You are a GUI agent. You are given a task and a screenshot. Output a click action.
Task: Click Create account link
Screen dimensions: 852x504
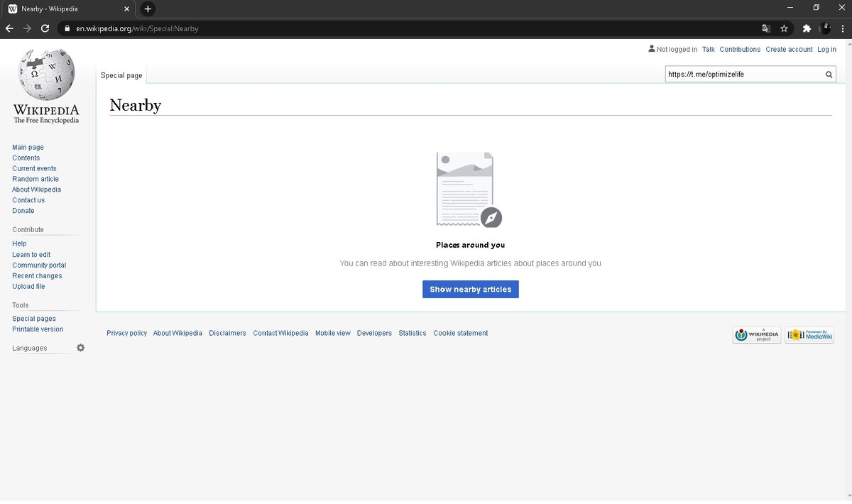tap(789, 50)
